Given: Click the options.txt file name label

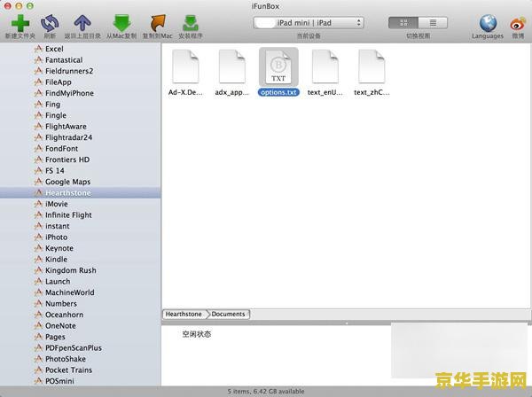Looking at the screenshot, I should pos(278,92).
